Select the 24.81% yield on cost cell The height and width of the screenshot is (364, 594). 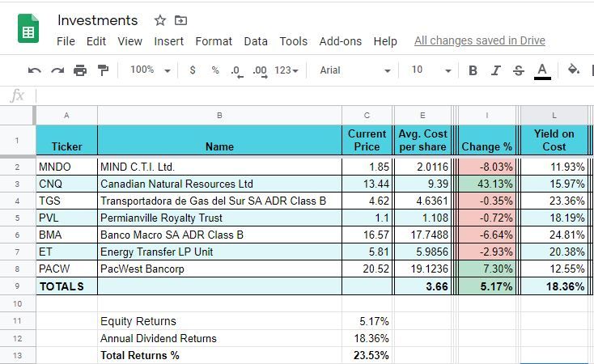tap(554, 235)
